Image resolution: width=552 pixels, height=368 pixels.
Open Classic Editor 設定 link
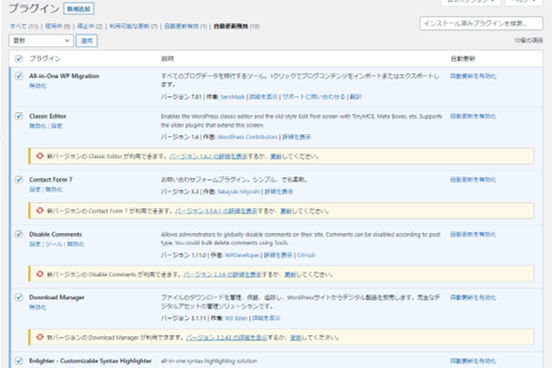[56, 126]
